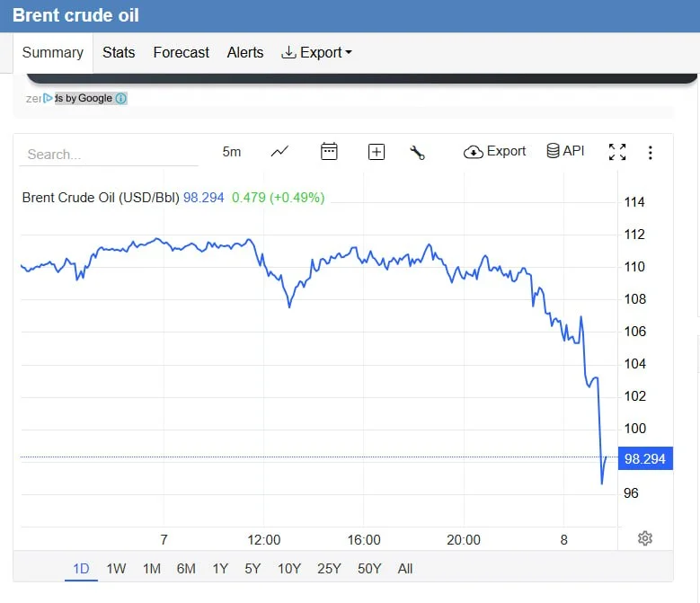This screenshot has width=700, height=603.
Task: Open the calendar date range picker
Action: click(x=329, y=152)
